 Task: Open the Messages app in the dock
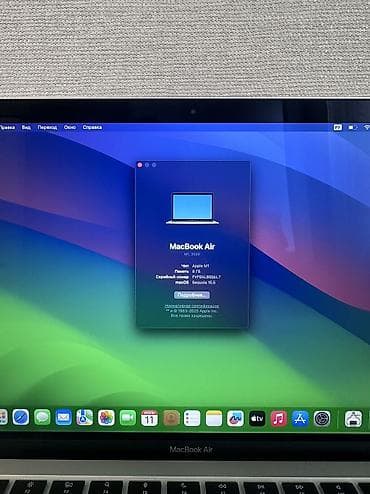point(42,417)
